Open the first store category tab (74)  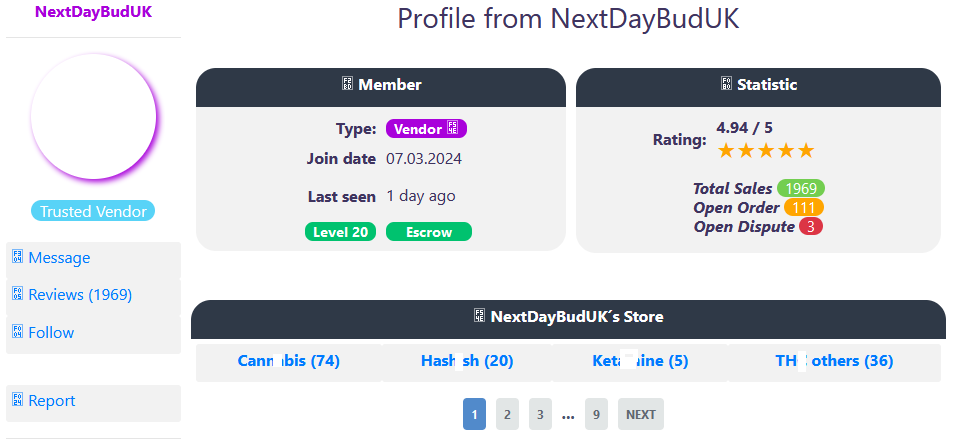click(x=289, y=361)
